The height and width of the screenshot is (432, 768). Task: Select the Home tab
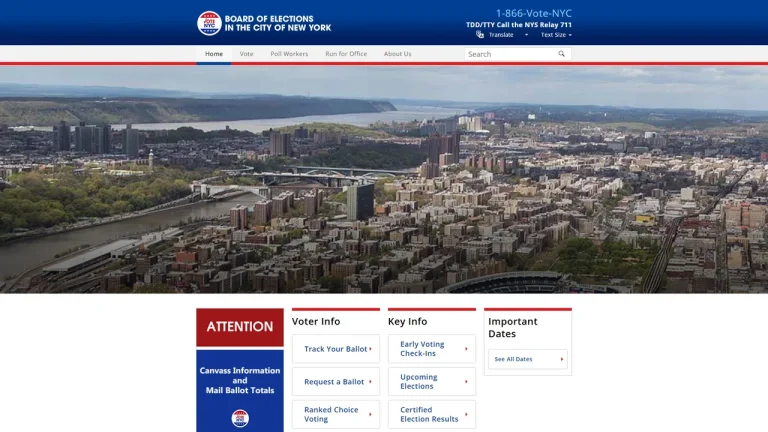(214, 54)
